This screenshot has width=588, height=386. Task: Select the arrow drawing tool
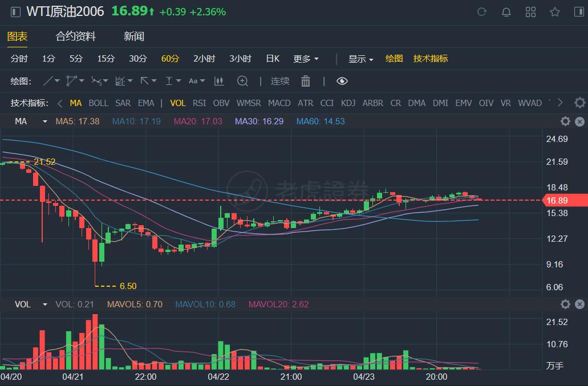click(145, 81)
